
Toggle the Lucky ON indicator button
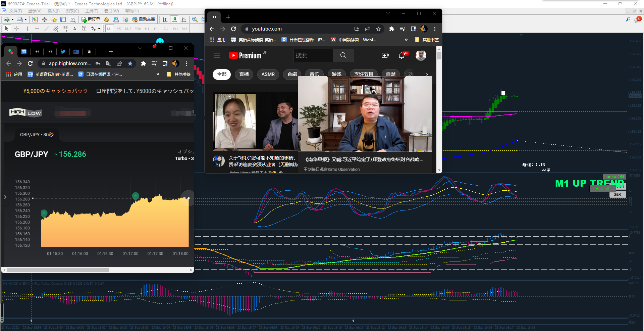coord(614,177)
